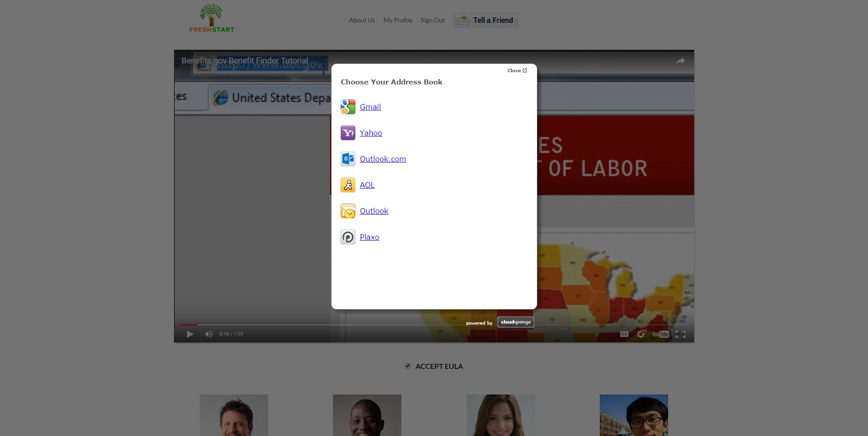Click the AOL logo icon

point(348,185)
